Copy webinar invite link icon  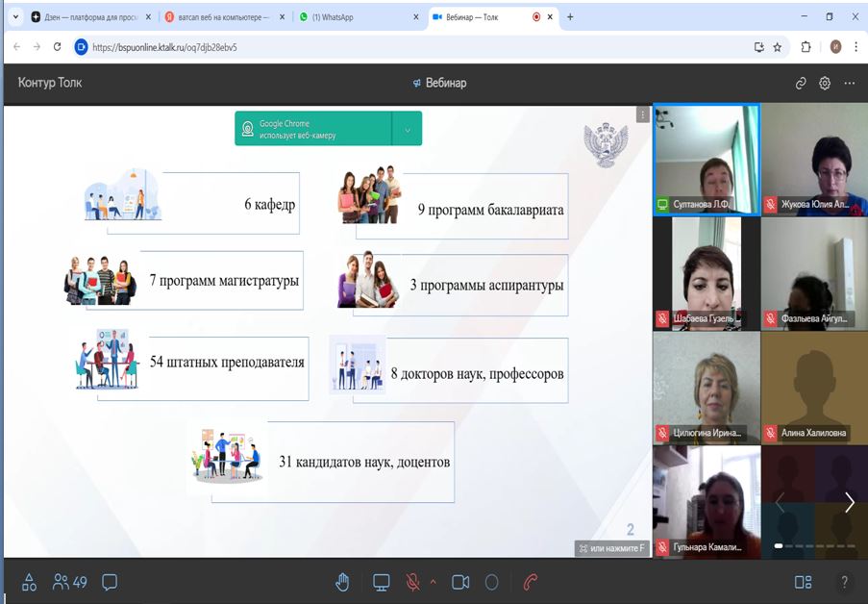click(x=801, y=84)
